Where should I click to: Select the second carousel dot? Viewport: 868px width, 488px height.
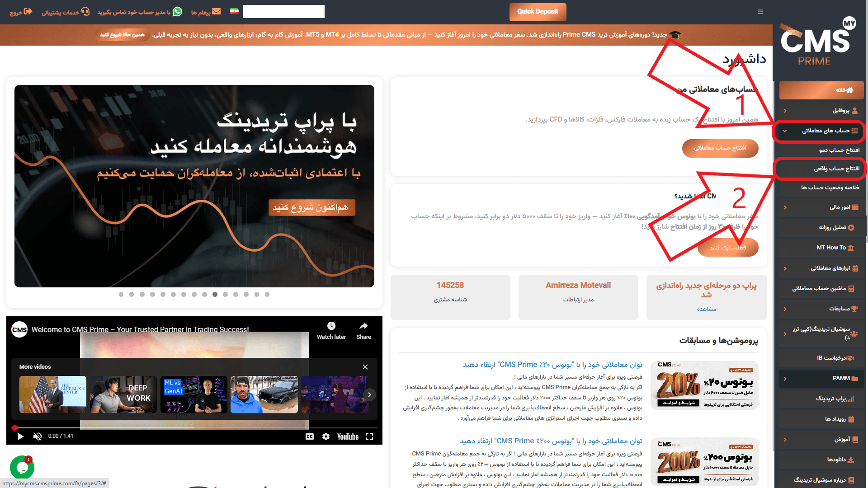(132, 295)
